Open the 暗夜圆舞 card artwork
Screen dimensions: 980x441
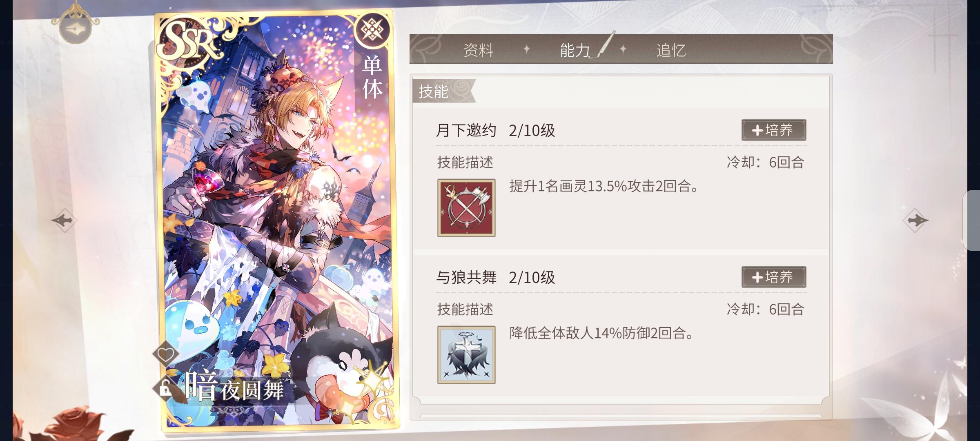277,220
